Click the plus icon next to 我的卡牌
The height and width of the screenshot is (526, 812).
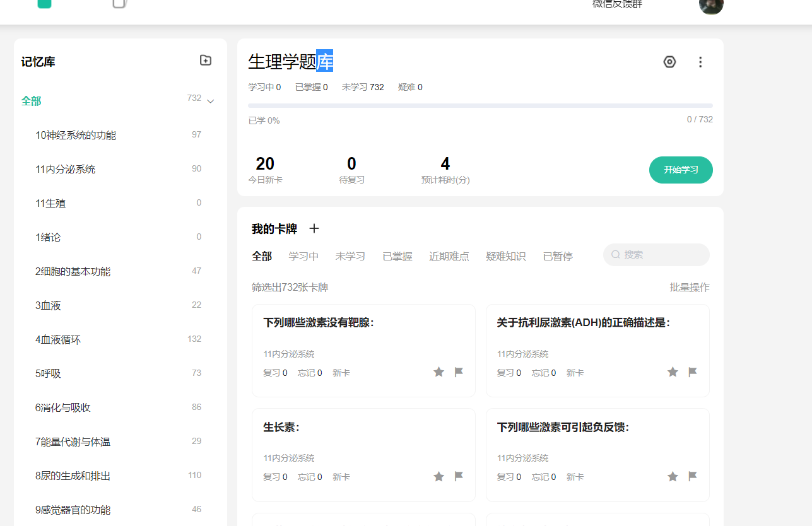[314, 228]
